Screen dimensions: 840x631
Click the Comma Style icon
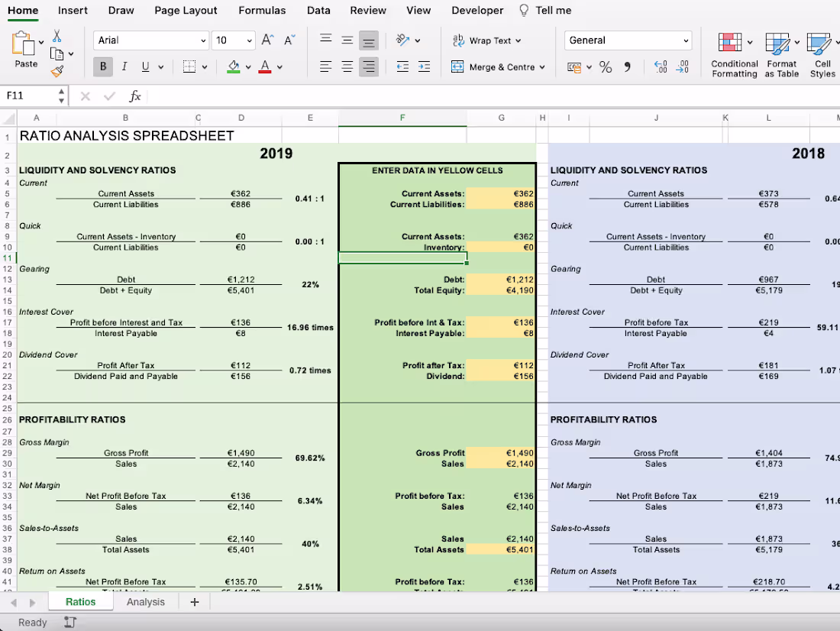628,67
